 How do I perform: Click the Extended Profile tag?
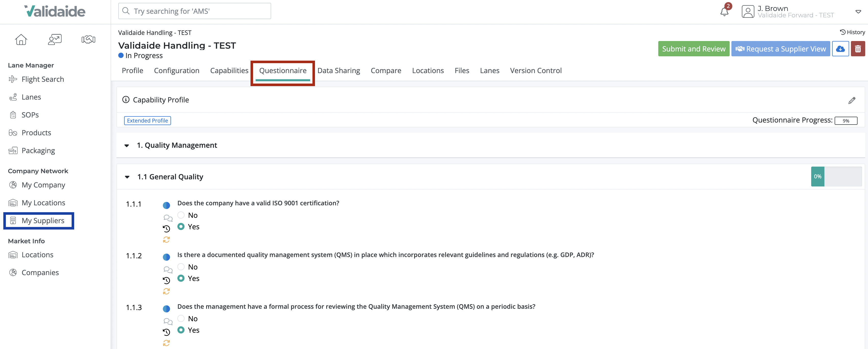click(x=147, y=120)
